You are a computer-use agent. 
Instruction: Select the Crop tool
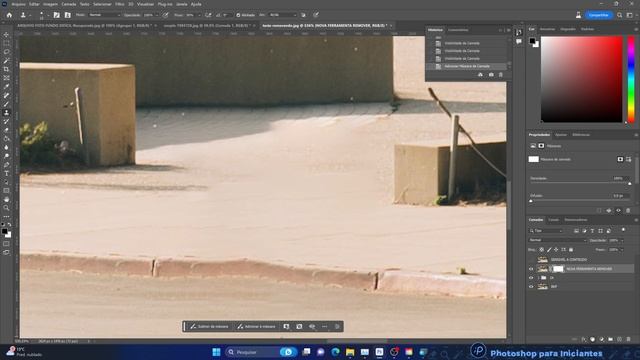pyautogui.click(x=6, y=69)
